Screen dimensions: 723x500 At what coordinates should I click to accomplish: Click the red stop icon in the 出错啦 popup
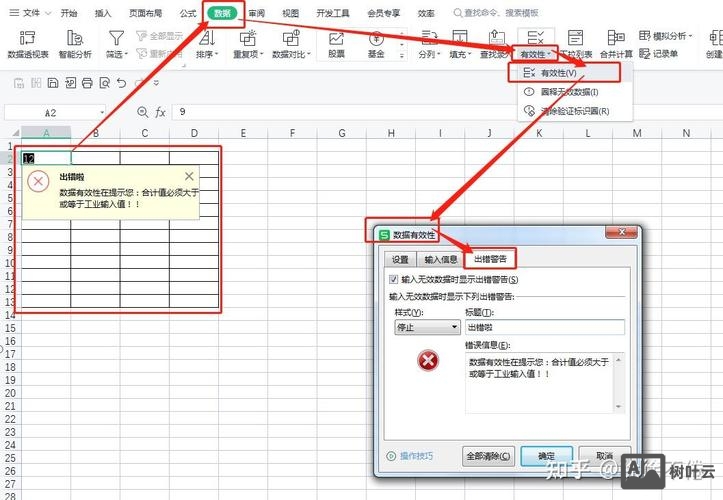click(x=38, y=181)
